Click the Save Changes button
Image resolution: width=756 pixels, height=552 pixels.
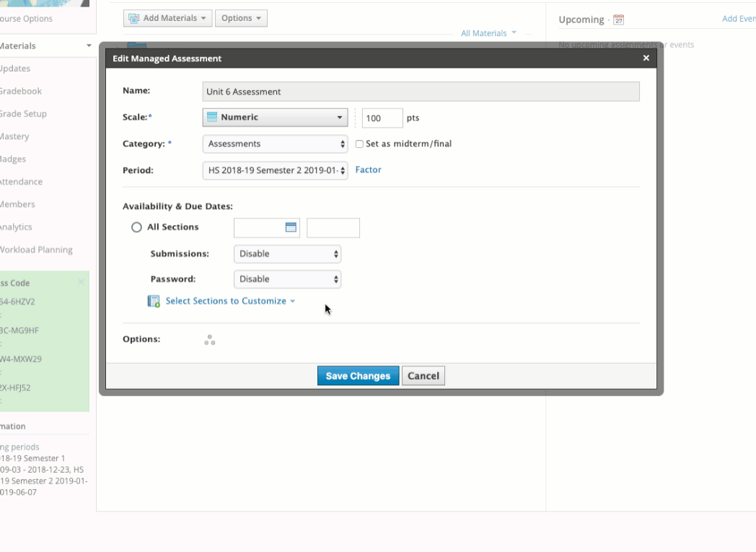pyautogui.click(x=358, y=376)
